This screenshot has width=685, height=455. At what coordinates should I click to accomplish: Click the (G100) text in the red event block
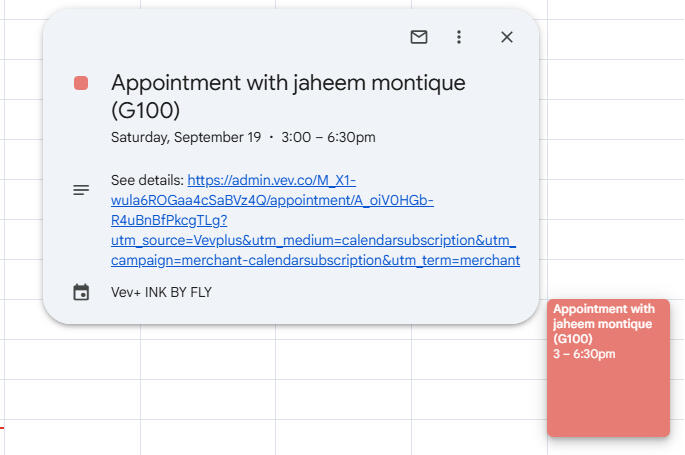tap(573, 339)
